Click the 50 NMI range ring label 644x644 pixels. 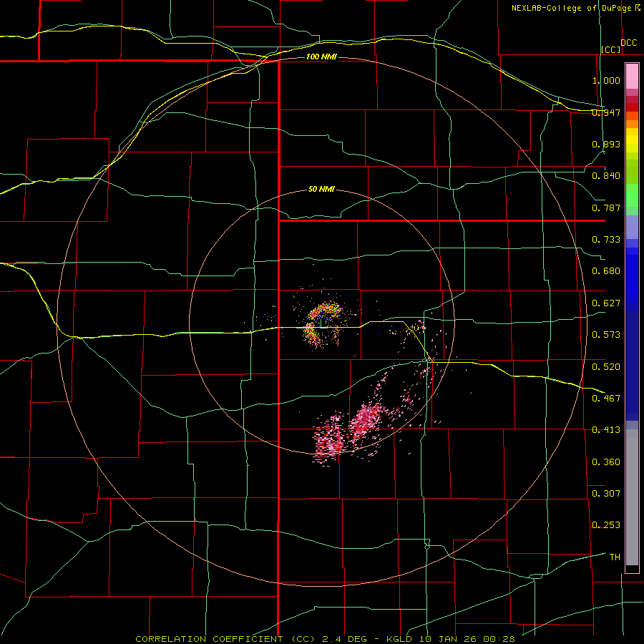click(x=321, y=190)
